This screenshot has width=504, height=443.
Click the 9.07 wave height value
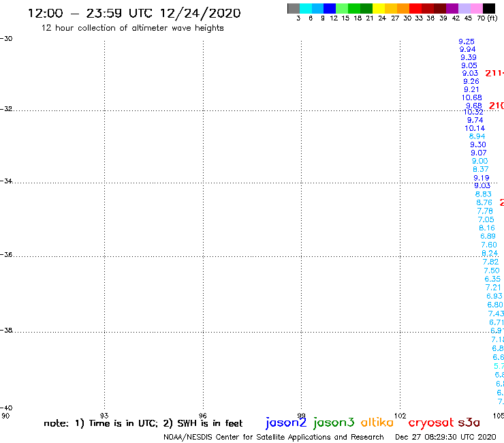click(x=479, y=153)
